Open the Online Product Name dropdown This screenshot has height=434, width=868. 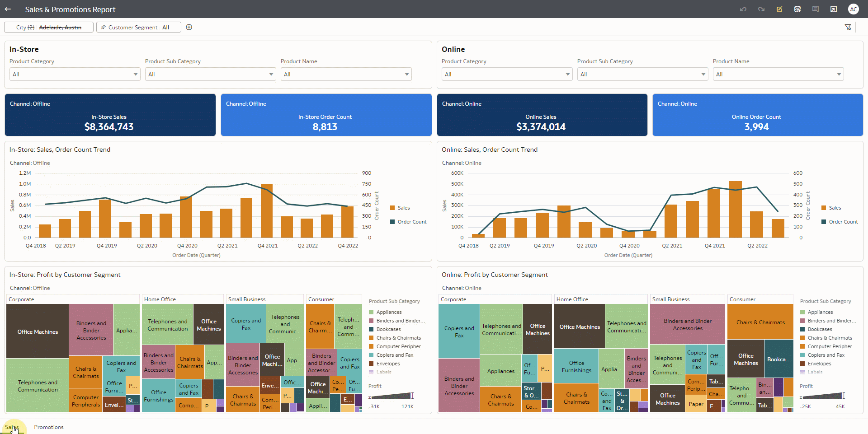pos(777,74)
